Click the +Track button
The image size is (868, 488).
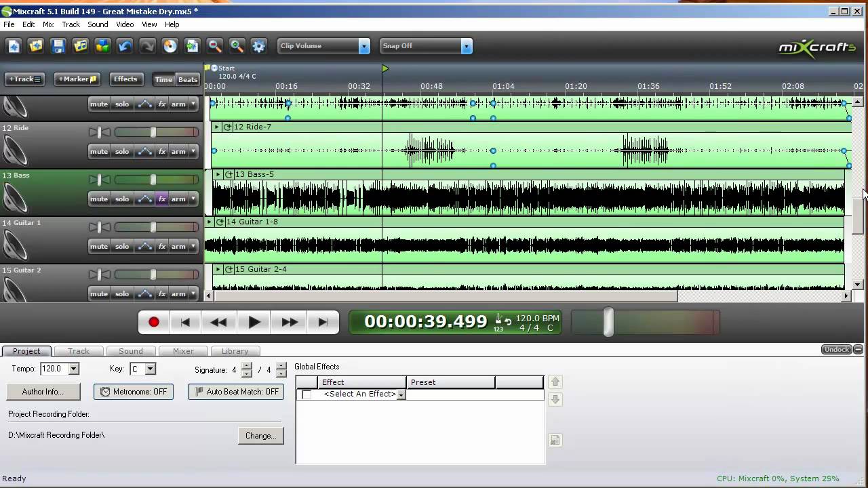(24, 79)
